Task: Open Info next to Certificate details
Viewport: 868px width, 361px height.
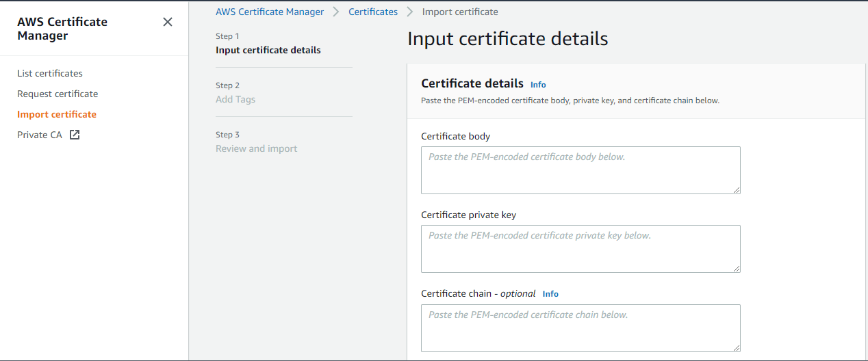Action: (538, 85)
